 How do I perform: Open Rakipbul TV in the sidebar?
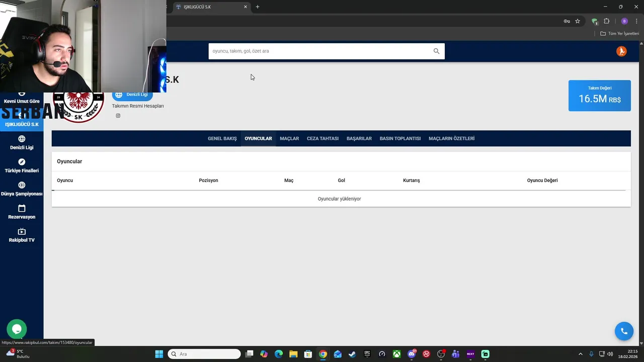[x=22, y=235]
